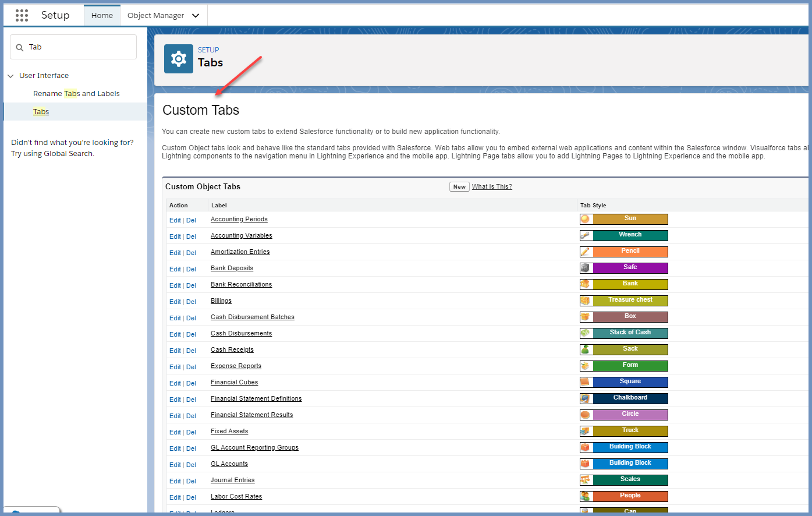
Task: Click Building Block icon in GL Accounts row
Action: 586,464
